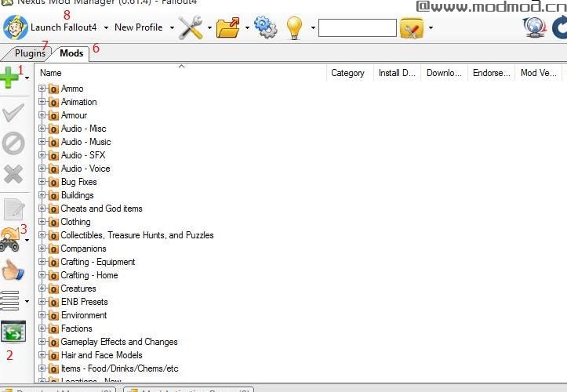Viewport: 567px width, 392px height.
Task: Click the wrench and screwdriver tools icon
Action: (191, 27)
